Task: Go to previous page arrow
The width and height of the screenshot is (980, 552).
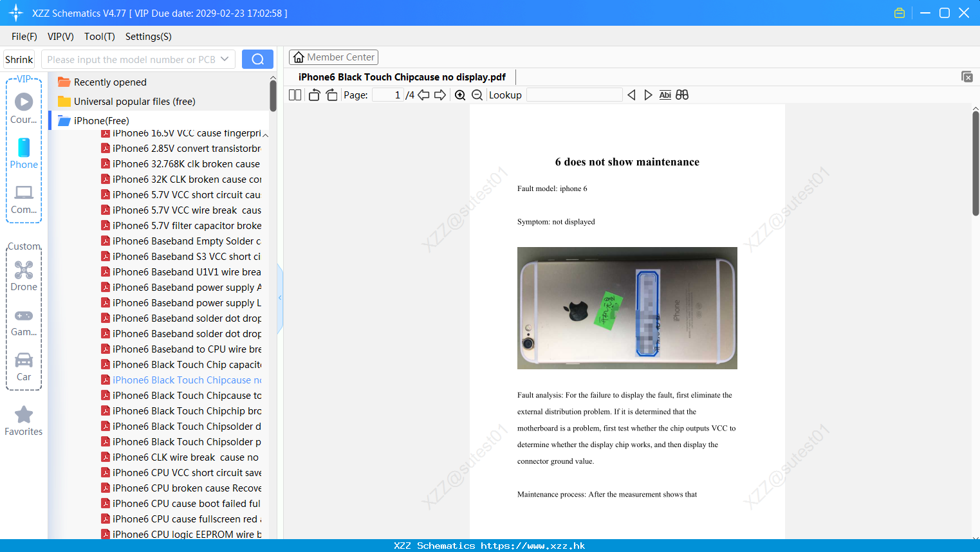Action: coord(423,95)
